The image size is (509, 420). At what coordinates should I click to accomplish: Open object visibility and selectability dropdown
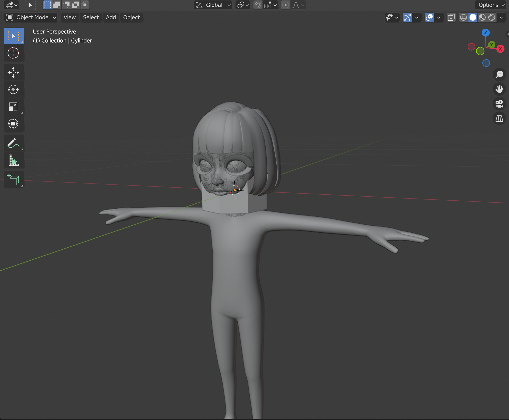click(x=392, y=17)
